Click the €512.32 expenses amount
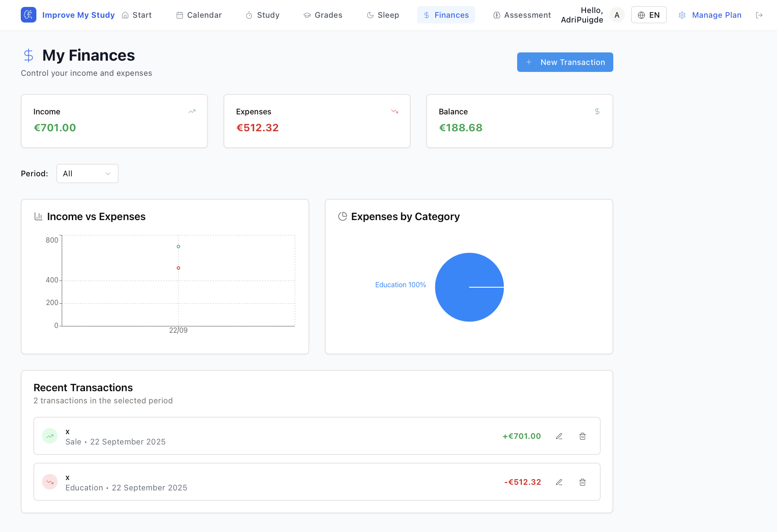 (258, 128)
